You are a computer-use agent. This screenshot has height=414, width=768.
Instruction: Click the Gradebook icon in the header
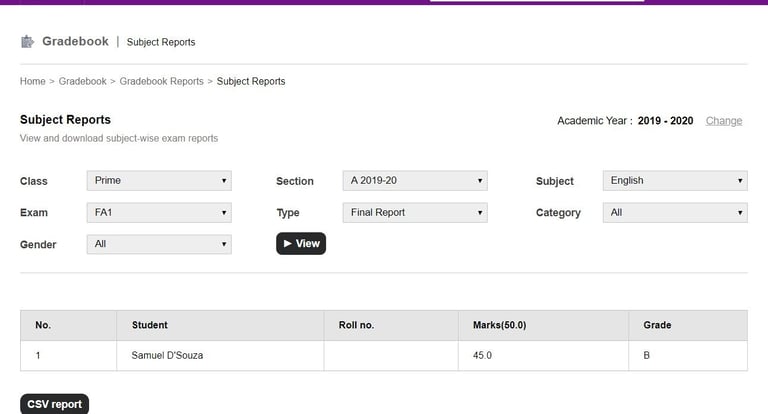tap(27, 42)
